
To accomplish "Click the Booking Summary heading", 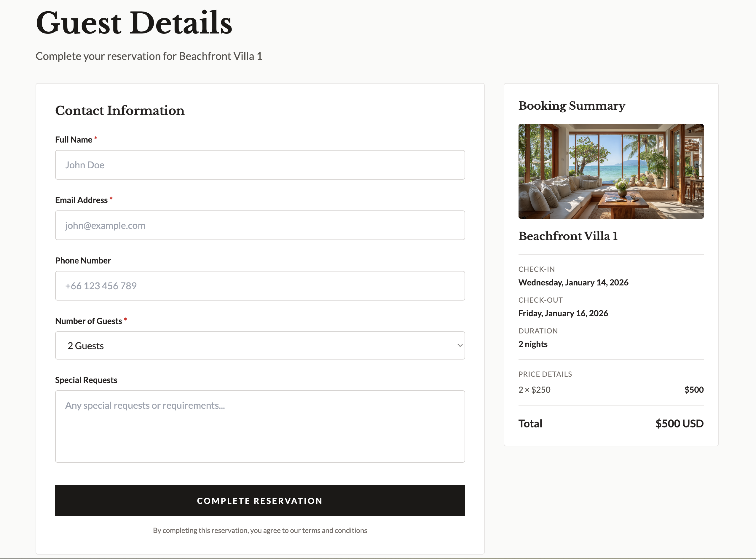I will pos(572,106).
